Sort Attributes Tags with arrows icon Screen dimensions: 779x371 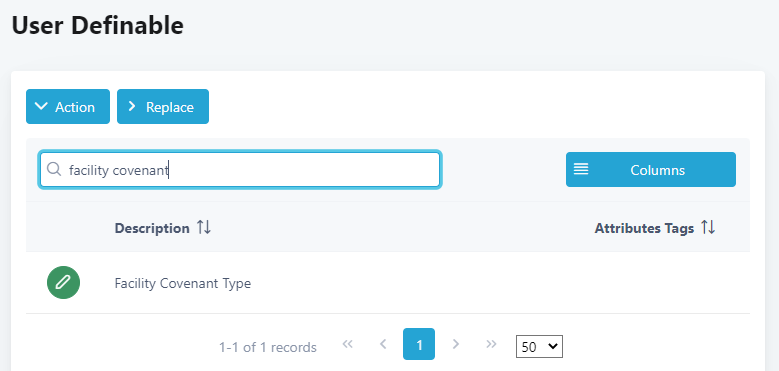[x=708, y=228]
